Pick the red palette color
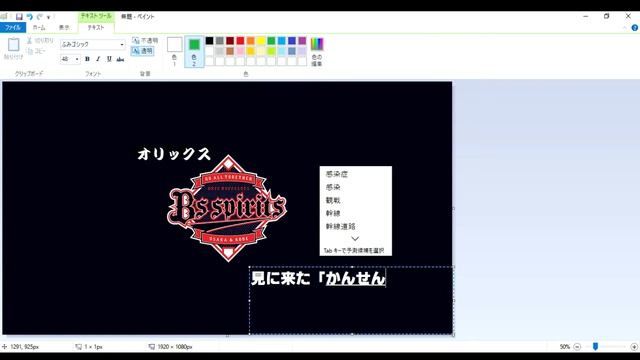Viewport: 640px width, 360px height. point(240,40)
